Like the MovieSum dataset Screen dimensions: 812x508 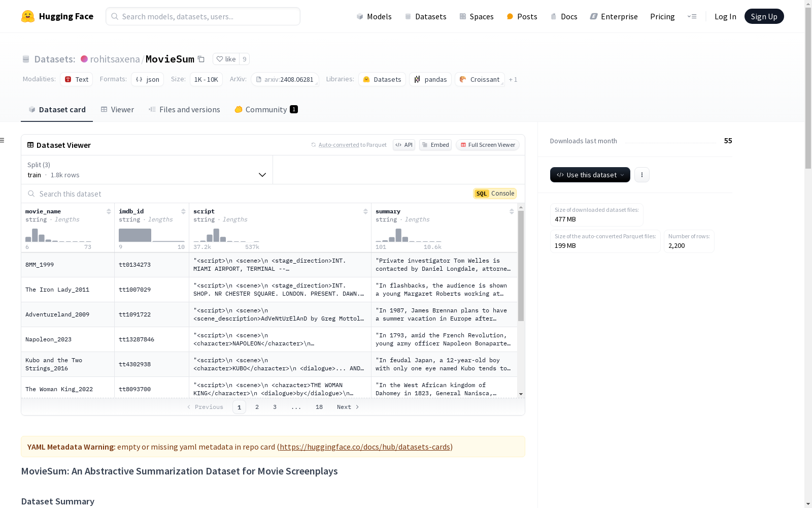pos(226,59)
